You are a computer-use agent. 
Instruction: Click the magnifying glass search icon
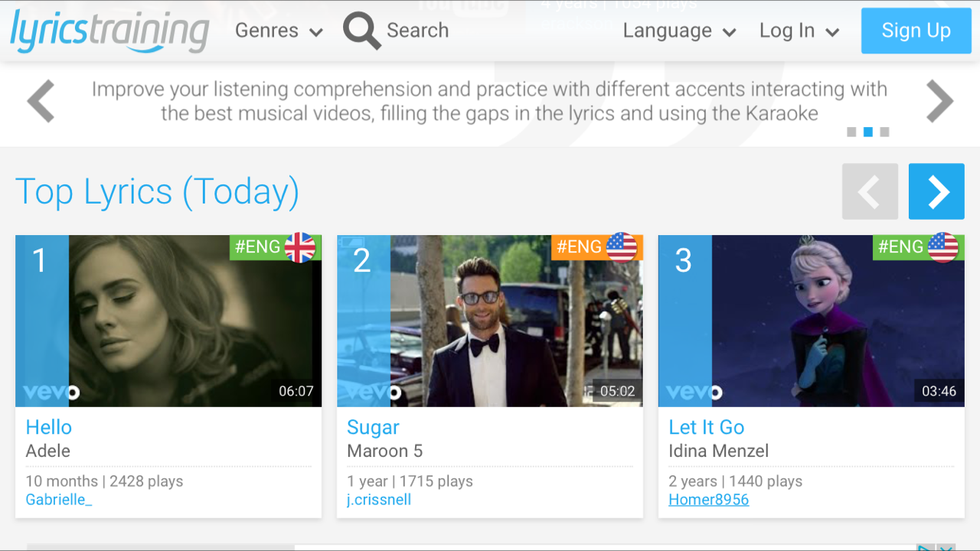click(361, 31)
